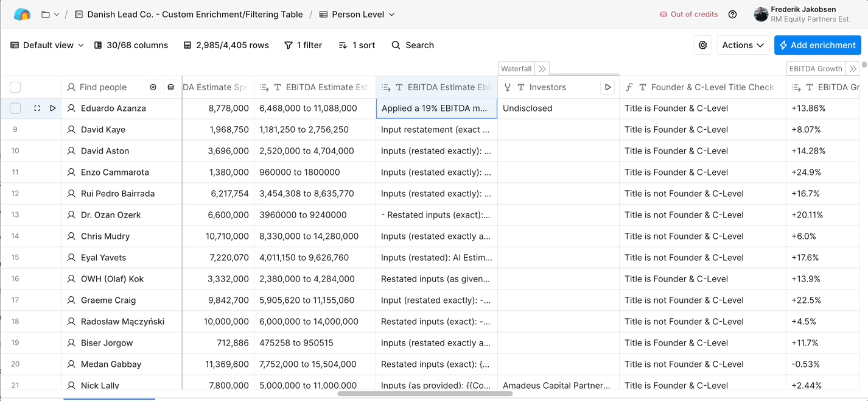
Task: Run the Eduardo Azanza row play icon
Action: tap(53, 108)
